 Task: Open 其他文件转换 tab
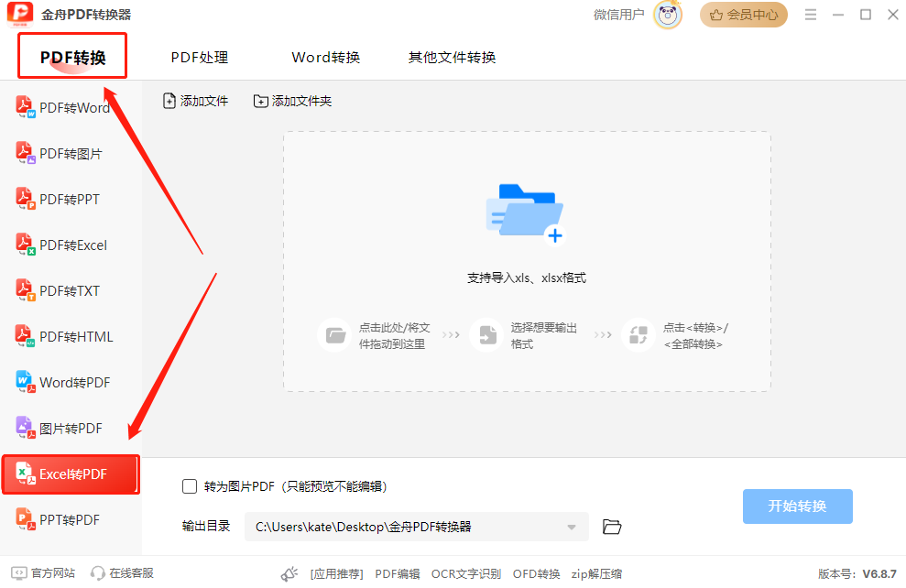point(452,57)
